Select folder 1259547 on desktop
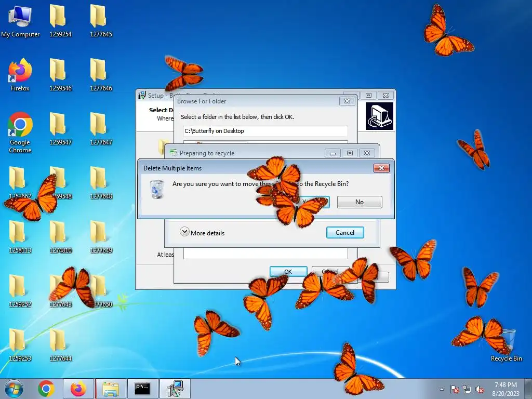Viewport: 532px width, 399px height. pos(60,129)
